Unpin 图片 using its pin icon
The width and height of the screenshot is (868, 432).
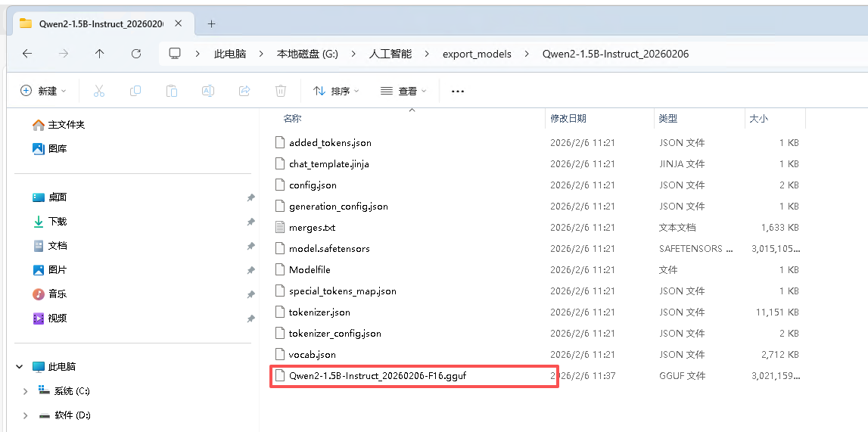250,270
